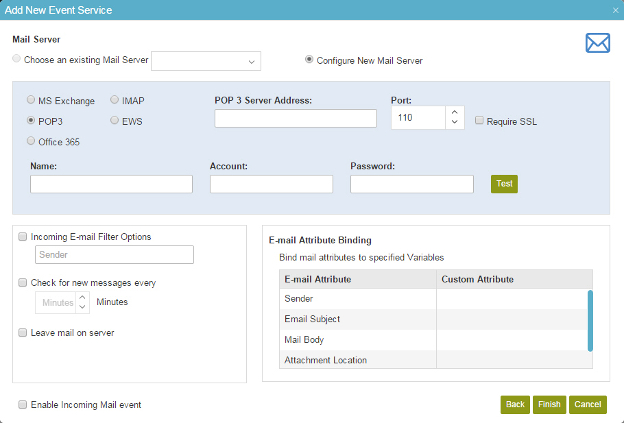Select the MS Exchange radio button

[x=31, y=99]
